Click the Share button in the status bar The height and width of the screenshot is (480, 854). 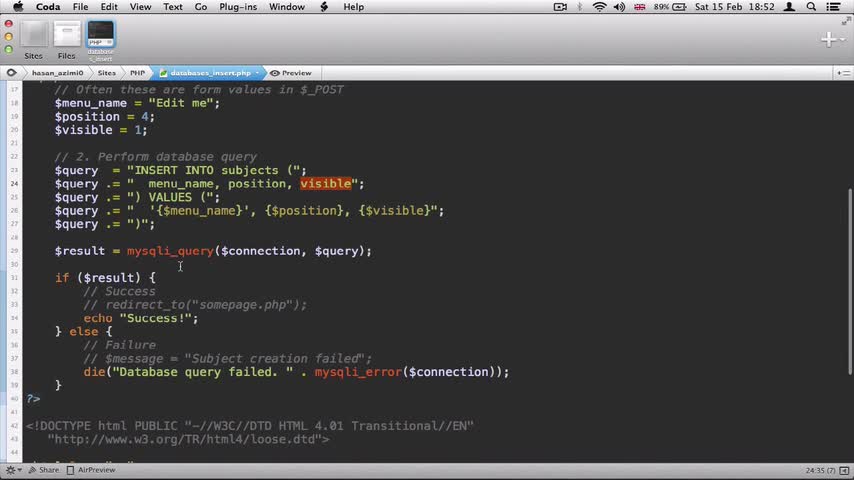tap(44, 470)
